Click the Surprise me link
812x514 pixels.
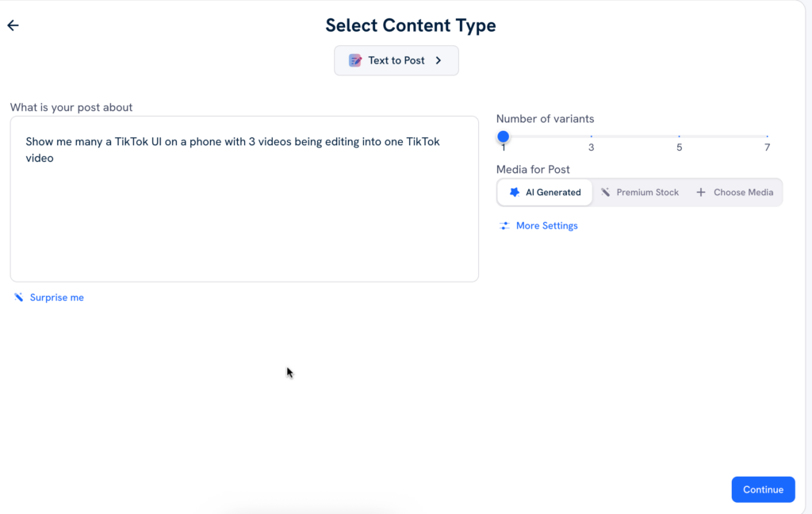[56, 297]
